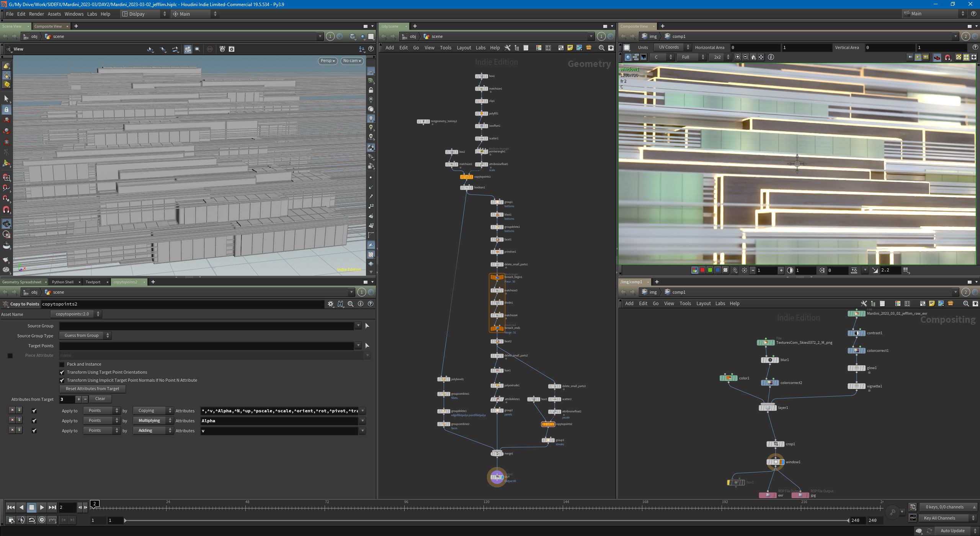Zoom out of the composite viewer

[745, 57]
